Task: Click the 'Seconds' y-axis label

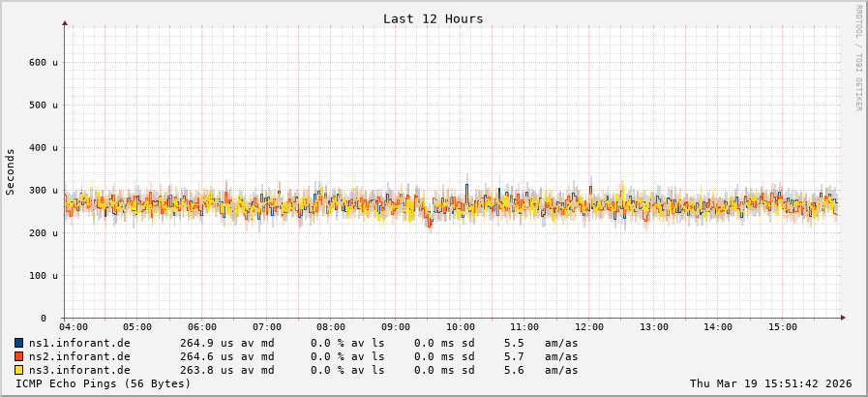Action: click(11, 171)
